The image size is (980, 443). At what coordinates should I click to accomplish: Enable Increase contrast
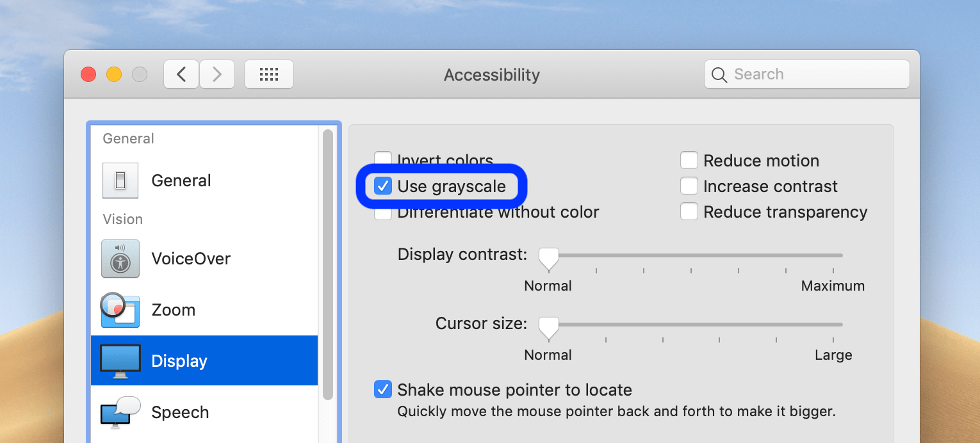click(x=690, y=186)
